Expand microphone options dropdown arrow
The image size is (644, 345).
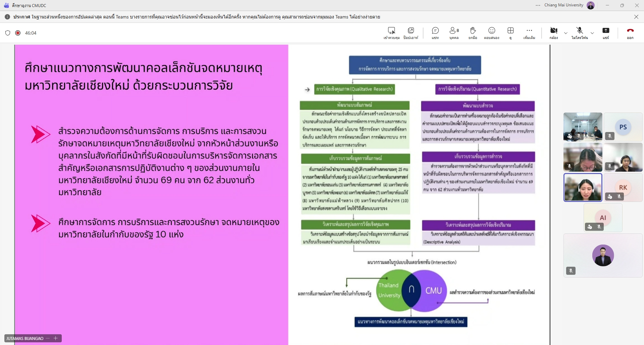pos(592,33)
